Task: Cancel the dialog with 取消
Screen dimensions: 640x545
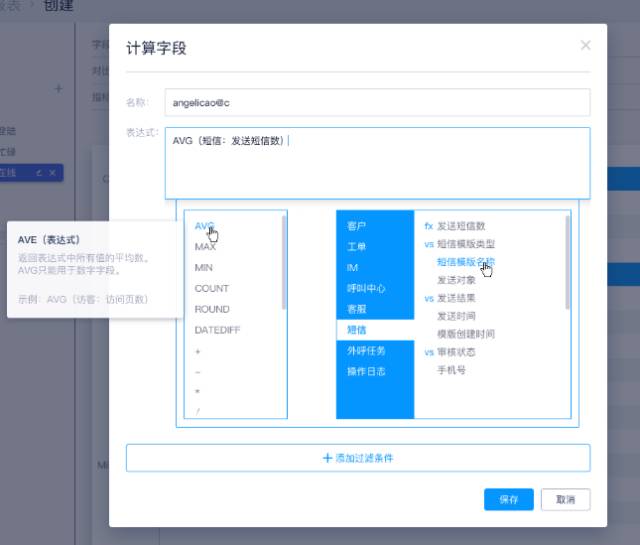Action: [x=565, y=499]
